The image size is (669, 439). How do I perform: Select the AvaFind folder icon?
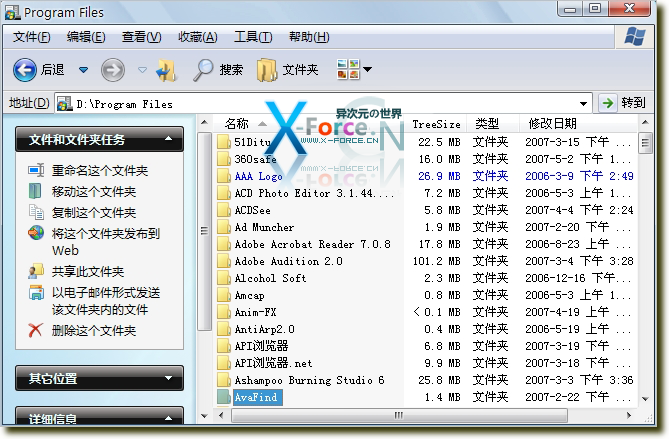[x=224, y=397]
